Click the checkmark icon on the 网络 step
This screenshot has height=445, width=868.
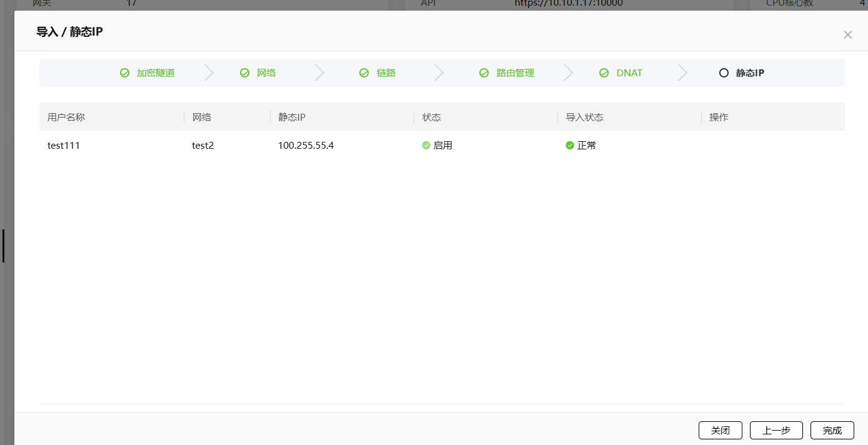[244, 72]
